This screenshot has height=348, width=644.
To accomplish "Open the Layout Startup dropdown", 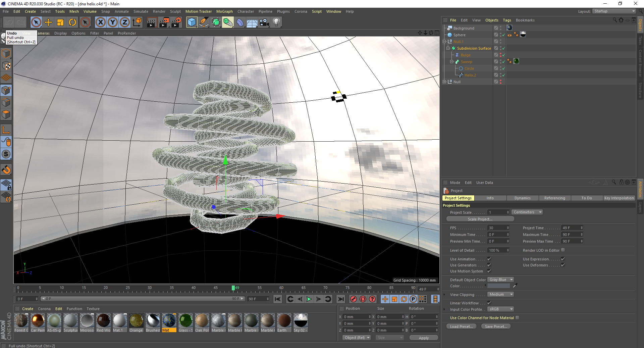I will pyautogui.click(x=614, y=11).
